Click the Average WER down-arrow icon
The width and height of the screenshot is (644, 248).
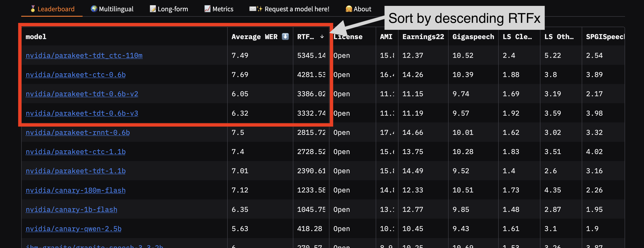click(x=285, y=37)
